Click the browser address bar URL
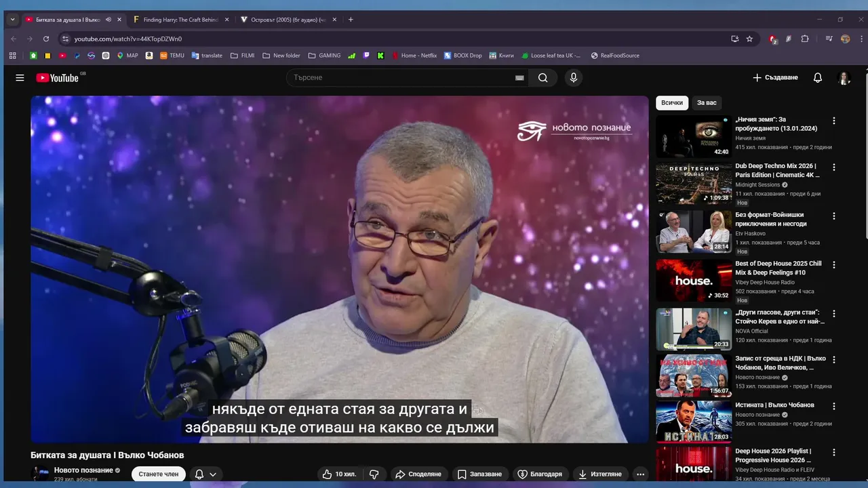 click(128, 39)
